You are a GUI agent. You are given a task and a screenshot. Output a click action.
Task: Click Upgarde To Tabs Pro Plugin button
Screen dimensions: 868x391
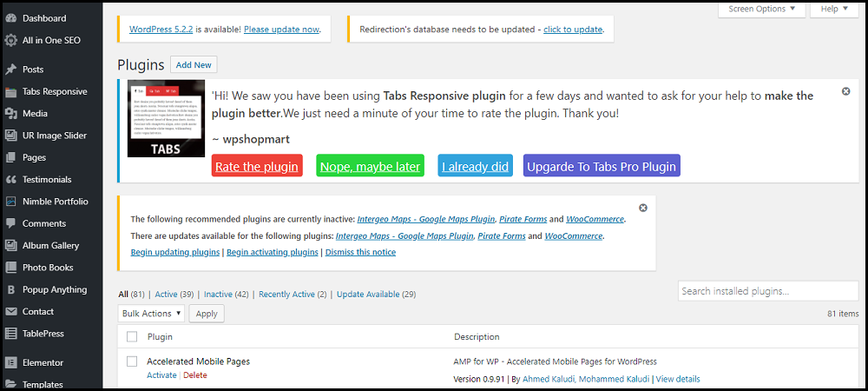click(602, 166)
